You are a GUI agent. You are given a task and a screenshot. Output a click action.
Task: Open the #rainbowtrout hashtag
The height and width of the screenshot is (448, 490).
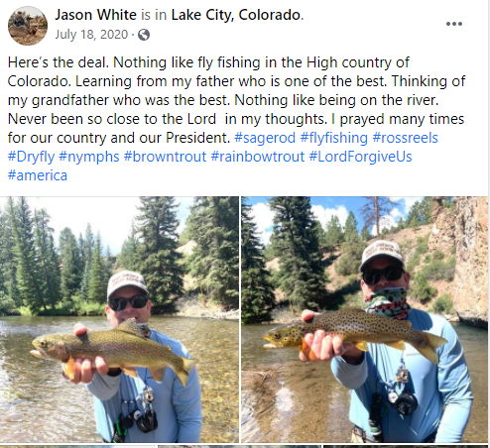point(258,157)
